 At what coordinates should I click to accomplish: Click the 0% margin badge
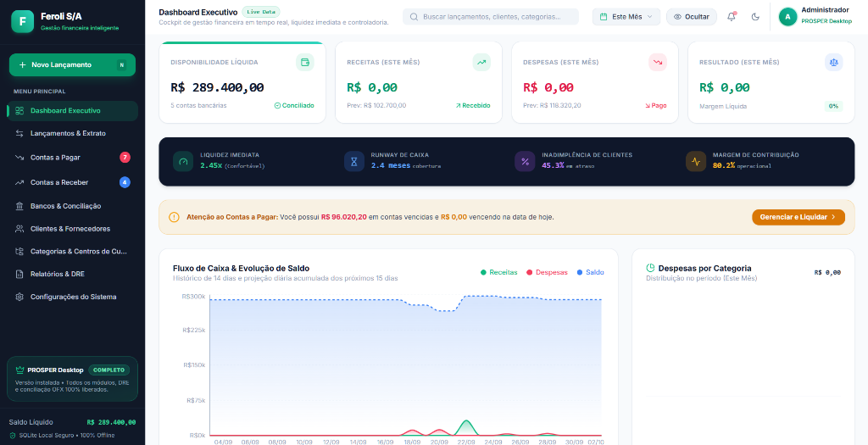click(x=833, y=106)
